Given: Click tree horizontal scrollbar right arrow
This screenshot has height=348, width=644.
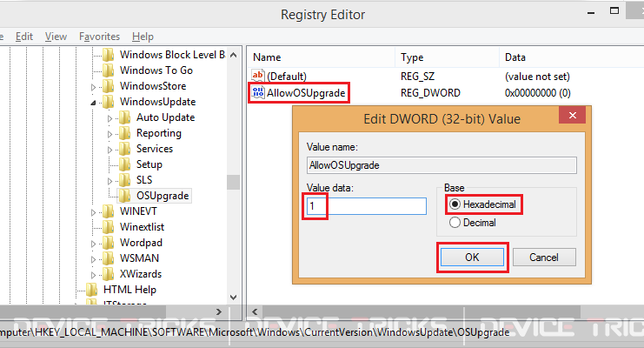Looking at the screenshot, I should [219, 311].
